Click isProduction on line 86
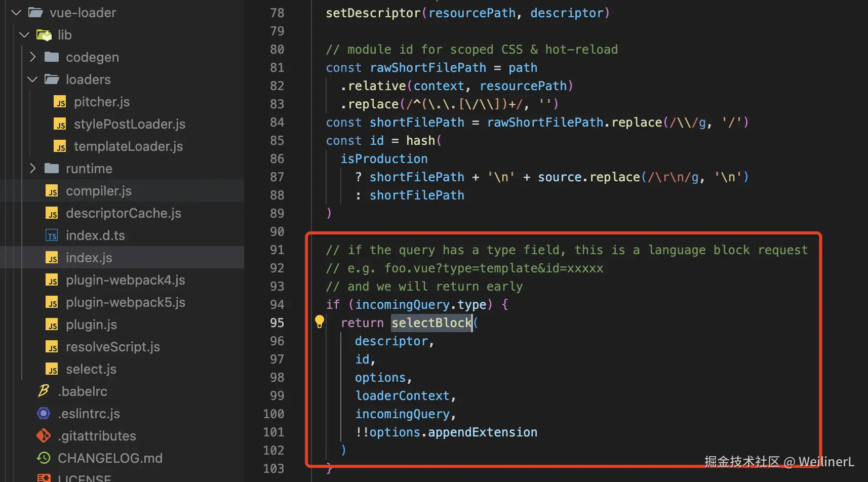The width and height of the screenshot is (868, 482). pos(384,158)
